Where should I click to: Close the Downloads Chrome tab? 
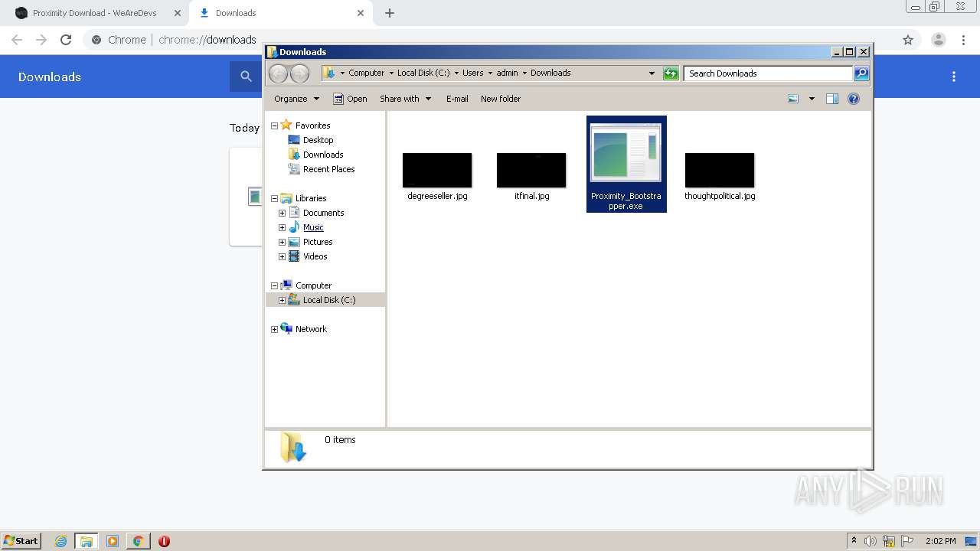[x=361, y=13]
